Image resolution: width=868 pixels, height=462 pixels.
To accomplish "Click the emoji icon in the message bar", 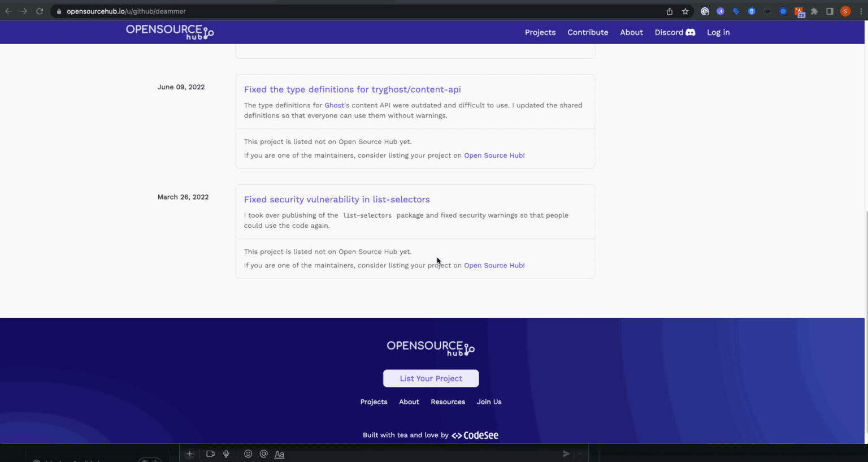I will pos(248,454).
